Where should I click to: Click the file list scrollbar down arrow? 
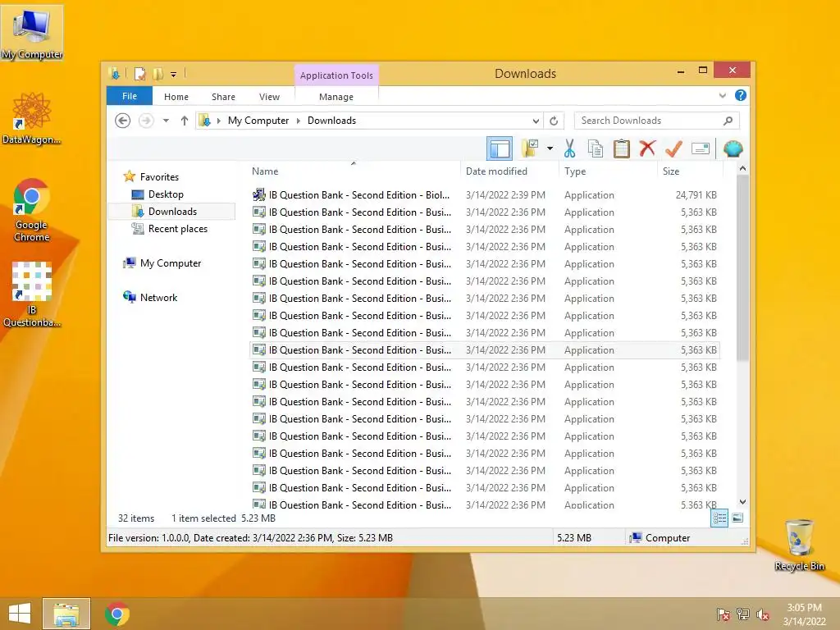(742, 502)
